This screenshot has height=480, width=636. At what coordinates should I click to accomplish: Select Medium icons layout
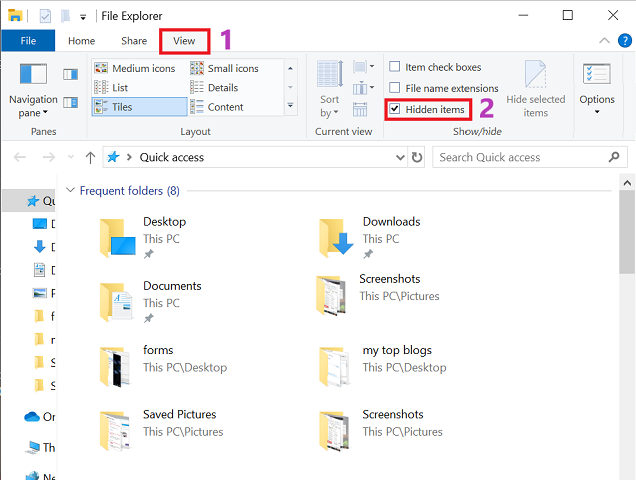(135, 68)
